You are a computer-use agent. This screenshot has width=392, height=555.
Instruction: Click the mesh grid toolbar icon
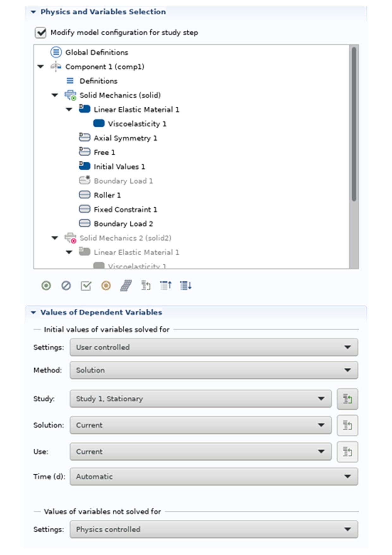coord(126,286)
